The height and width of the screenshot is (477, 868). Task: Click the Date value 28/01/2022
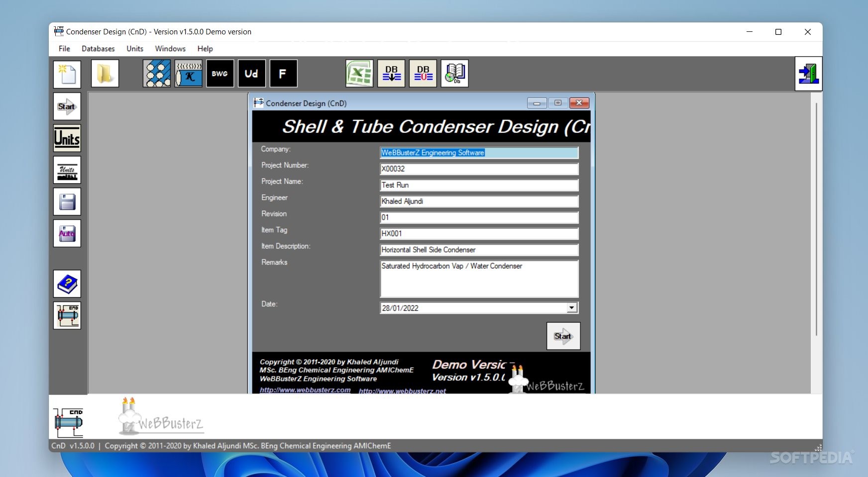tap(400, 308)
